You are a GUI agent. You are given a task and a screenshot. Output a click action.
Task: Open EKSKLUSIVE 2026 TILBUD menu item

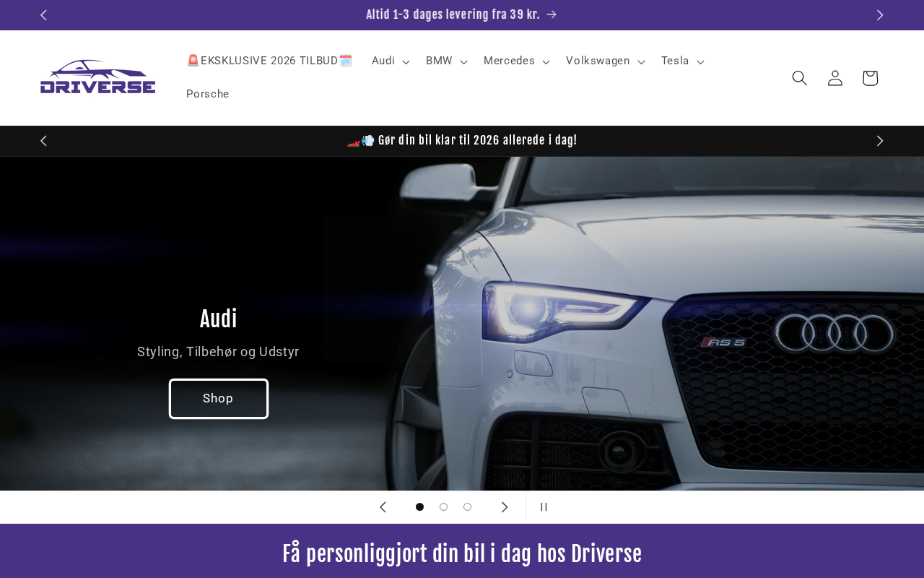pos(269,61)
